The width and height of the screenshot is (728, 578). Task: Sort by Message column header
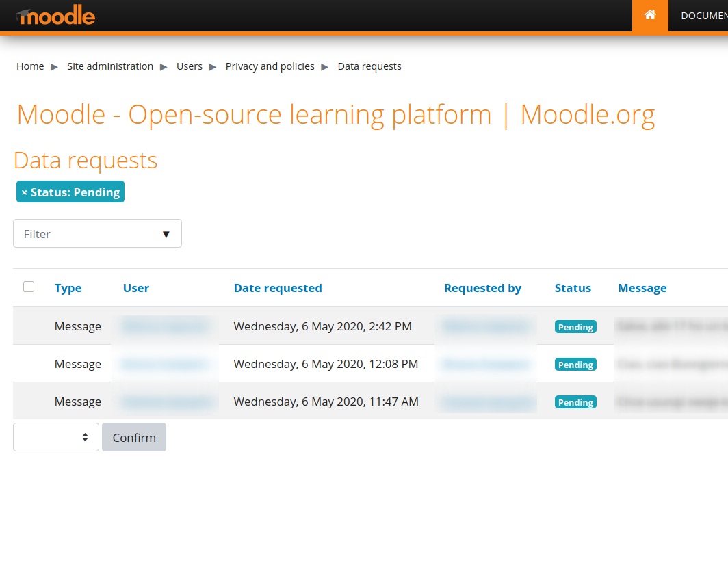click(x=642, y=288)
